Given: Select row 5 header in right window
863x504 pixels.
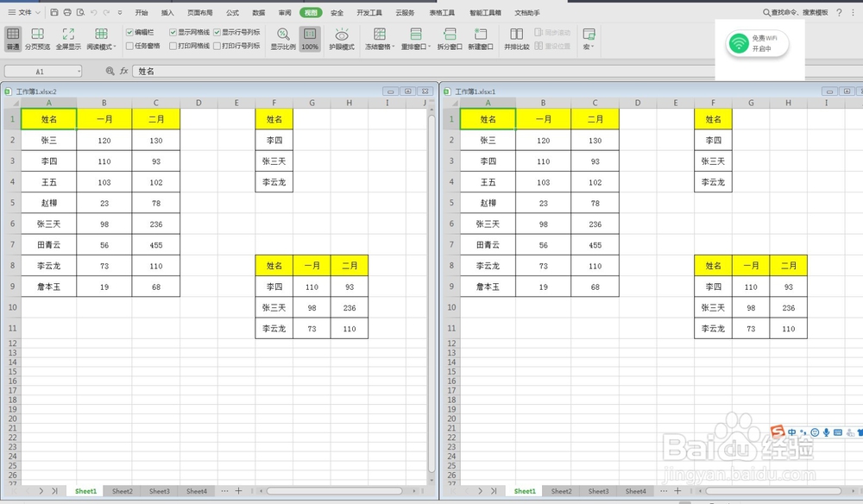Looking at the screenshot, I should pos(452,203).
